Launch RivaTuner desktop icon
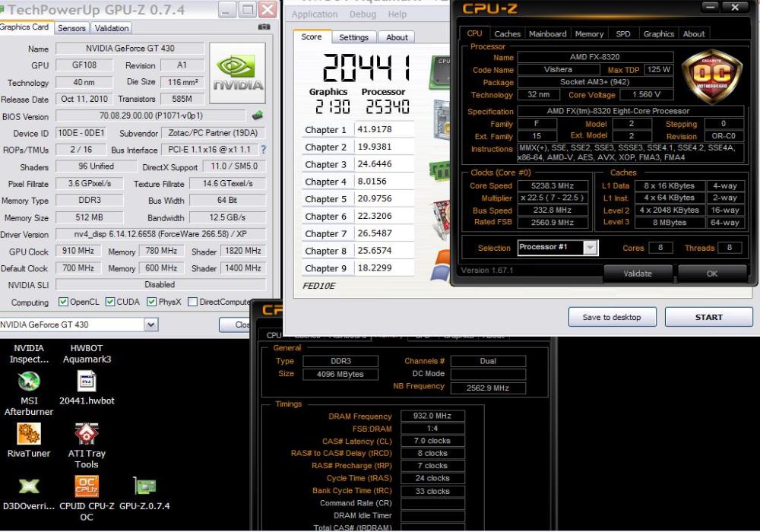The width and height of the screenshot is (760, 532). (29, 440)
